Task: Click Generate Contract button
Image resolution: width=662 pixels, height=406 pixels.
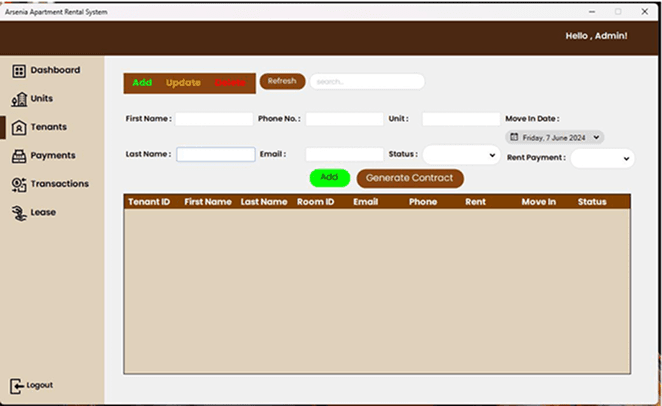Action: (410, 178)
